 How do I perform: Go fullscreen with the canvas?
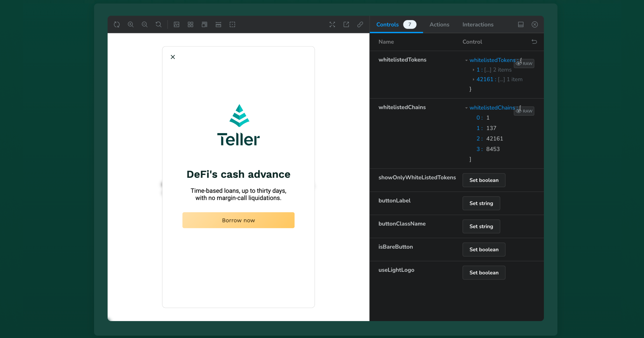point(332,24)
